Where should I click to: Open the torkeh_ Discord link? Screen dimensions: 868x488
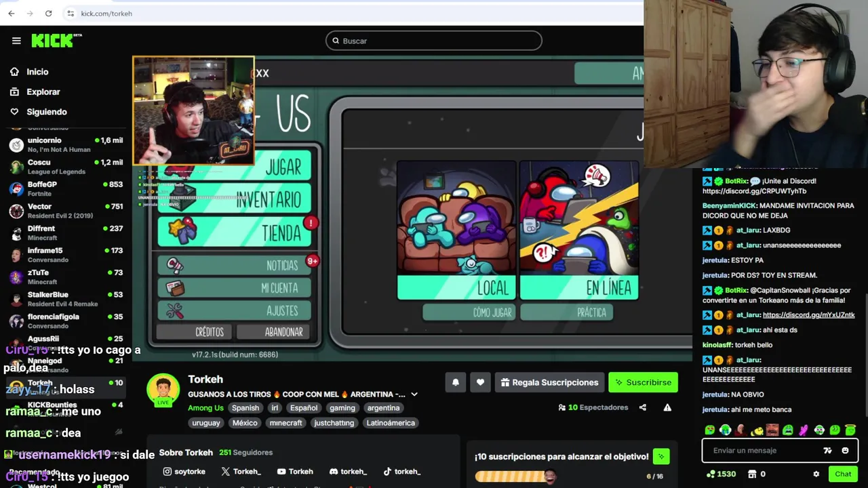[348, 472]
